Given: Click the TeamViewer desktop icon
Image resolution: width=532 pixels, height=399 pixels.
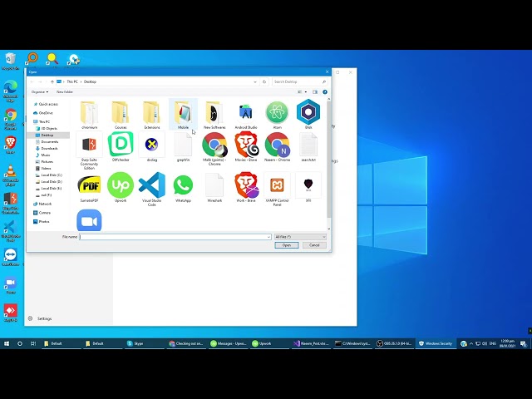Looking at the screenshot, I should (x=11, y=257).
